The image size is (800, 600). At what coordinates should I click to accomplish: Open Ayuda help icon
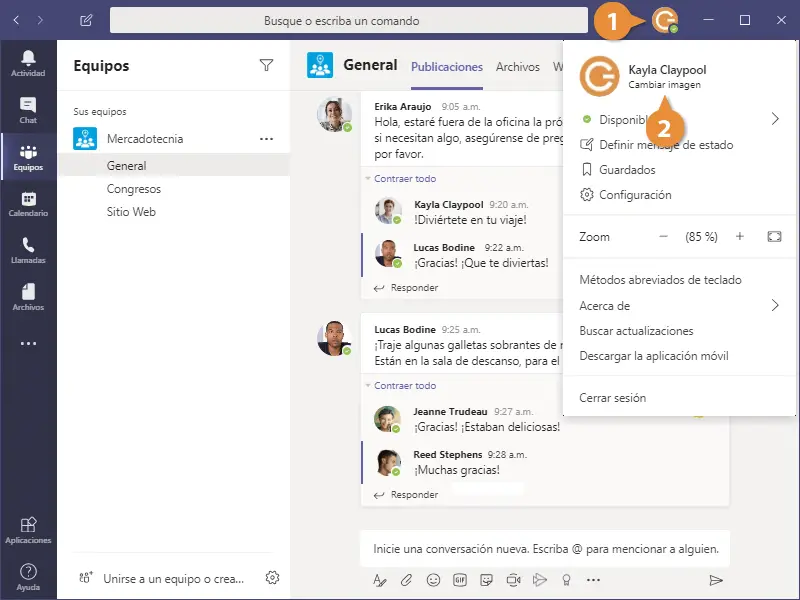pyautogui.click(x=28, y=577)
